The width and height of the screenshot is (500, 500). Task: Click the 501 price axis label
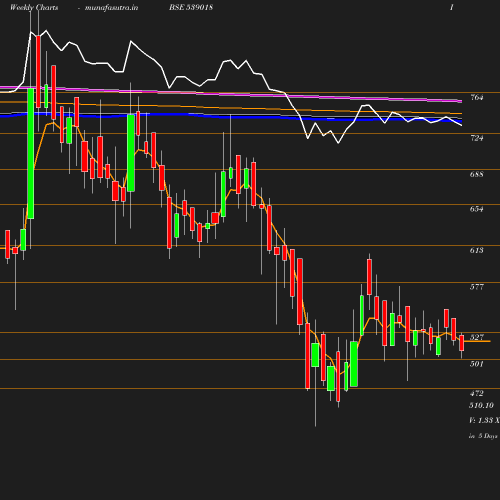pyautogui.click(x=477, y=364)
